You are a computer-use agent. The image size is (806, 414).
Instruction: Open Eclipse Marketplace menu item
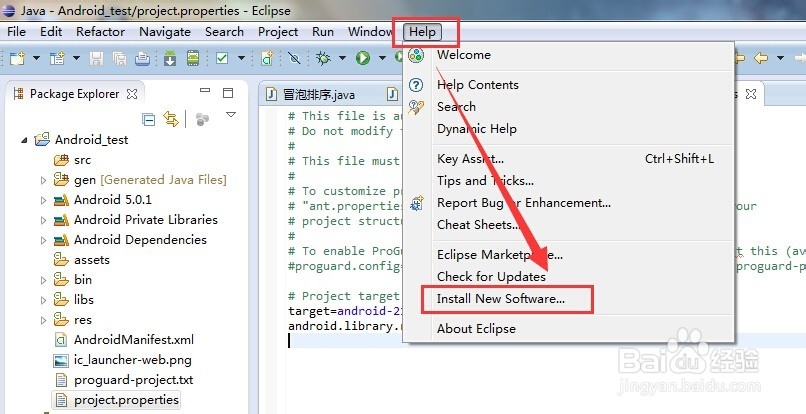click(x=568, y=255)
